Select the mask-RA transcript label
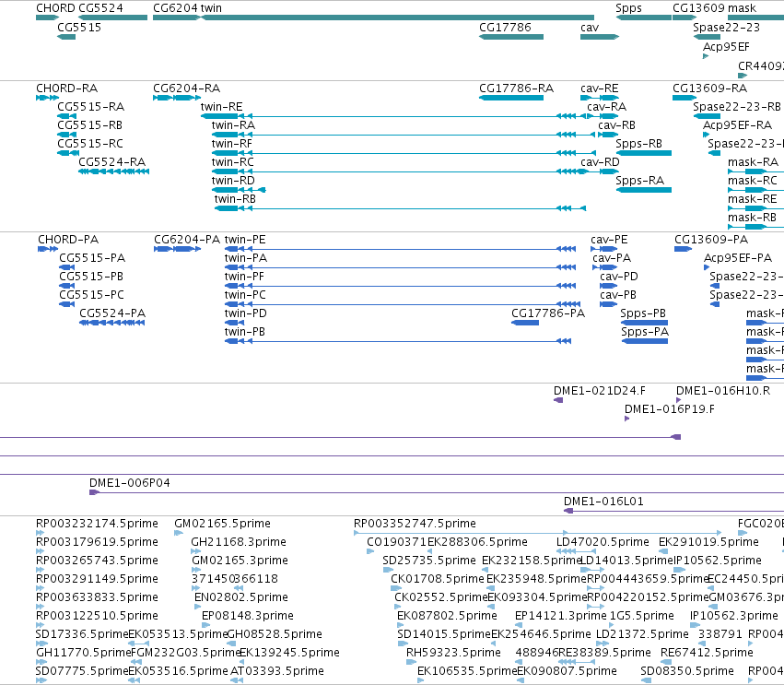Viewport: 784px width, 685px height. pos(754,162)
